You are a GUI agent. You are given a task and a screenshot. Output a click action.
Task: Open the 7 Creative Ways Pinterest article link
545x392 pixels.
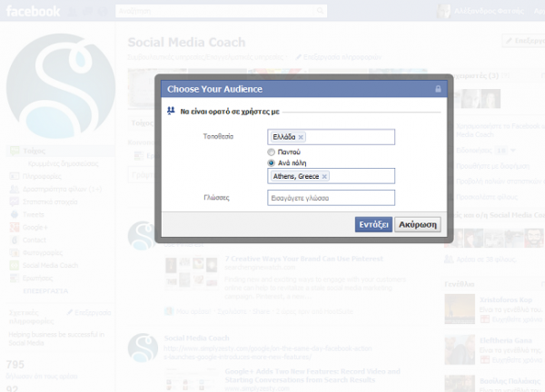pos(303,259)
